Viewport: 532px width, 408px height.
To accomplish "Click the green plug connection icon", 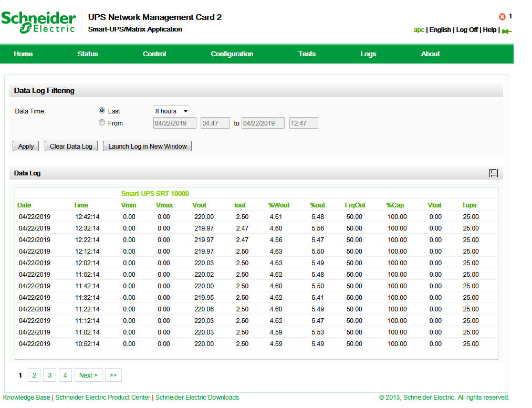I will (506, 31).
